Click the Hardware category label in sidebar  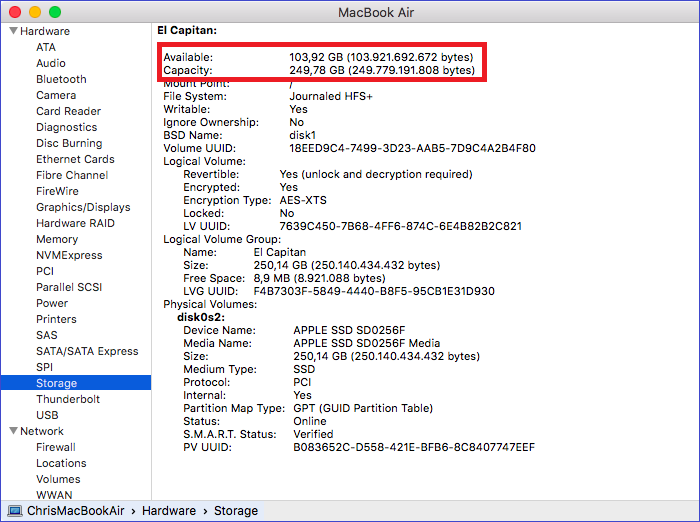(45, 31)
